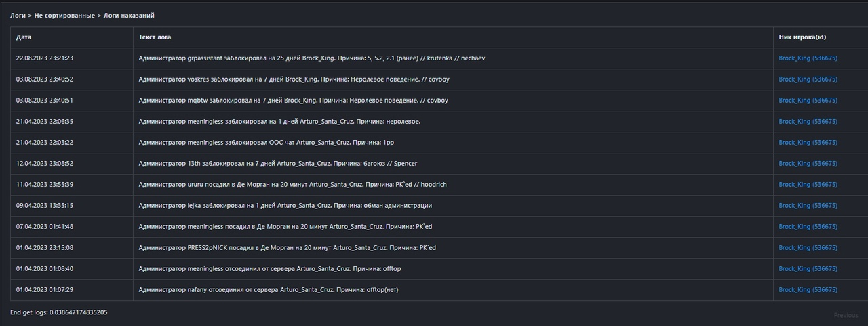Select the "Логи наказаний" breadcrumb item
868x326 pixels.
[x=129, y=15]
